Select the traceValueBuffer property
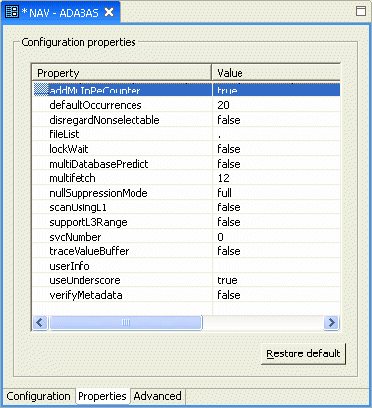This screenshot has width=372, height=408. [x=89, y=251]
